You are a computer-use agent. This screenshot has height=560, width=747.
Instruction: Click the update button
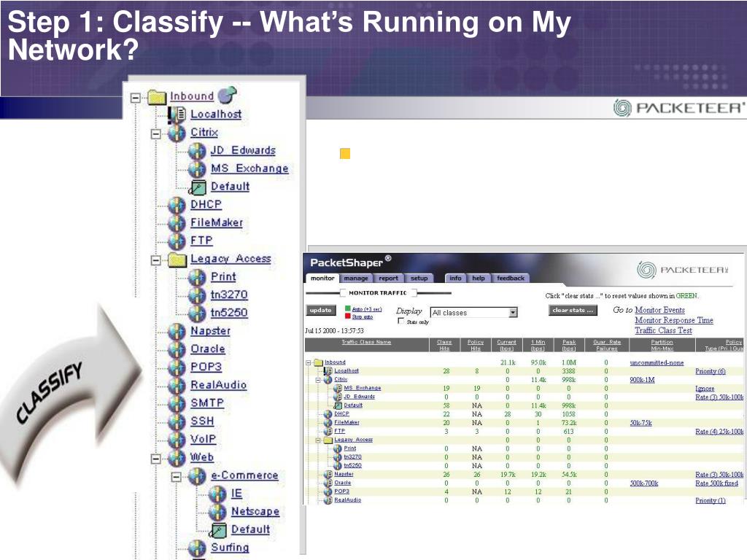(x=320, y=310)
